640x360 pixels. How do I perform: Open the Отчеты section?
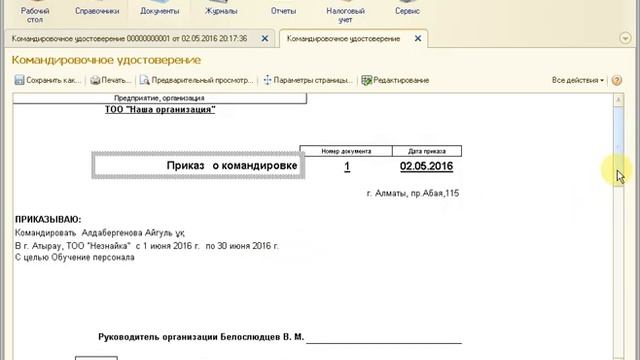click(283, 11)
